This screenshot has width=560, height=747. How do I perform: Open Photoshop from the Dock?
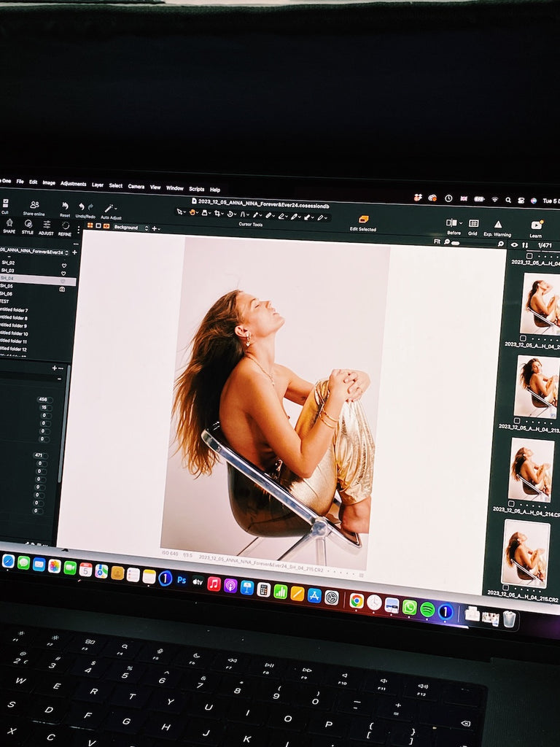182,580
